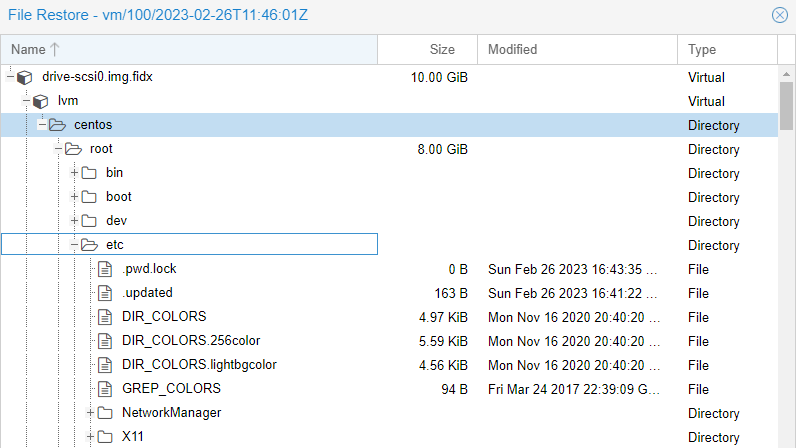The image size is (796, 448).
Task: Select the .updated file row
Action: (389, 293)
